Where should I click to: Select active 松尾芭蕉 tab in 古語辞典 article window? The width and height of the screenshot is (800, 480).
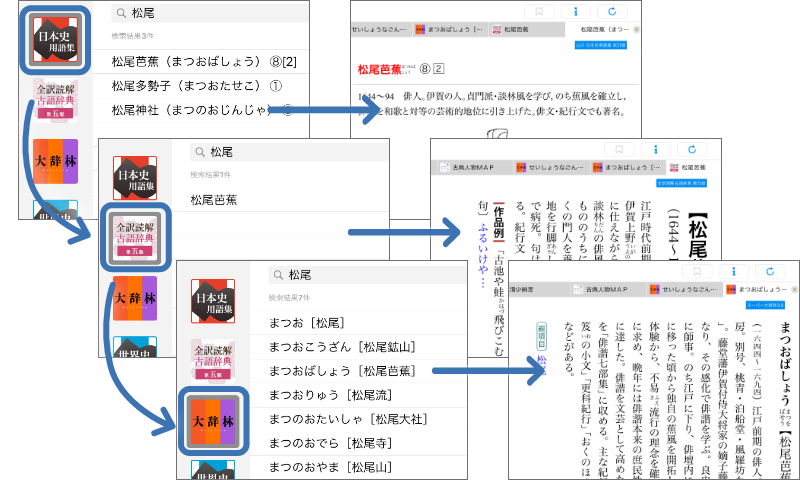[x=693, y=167]
